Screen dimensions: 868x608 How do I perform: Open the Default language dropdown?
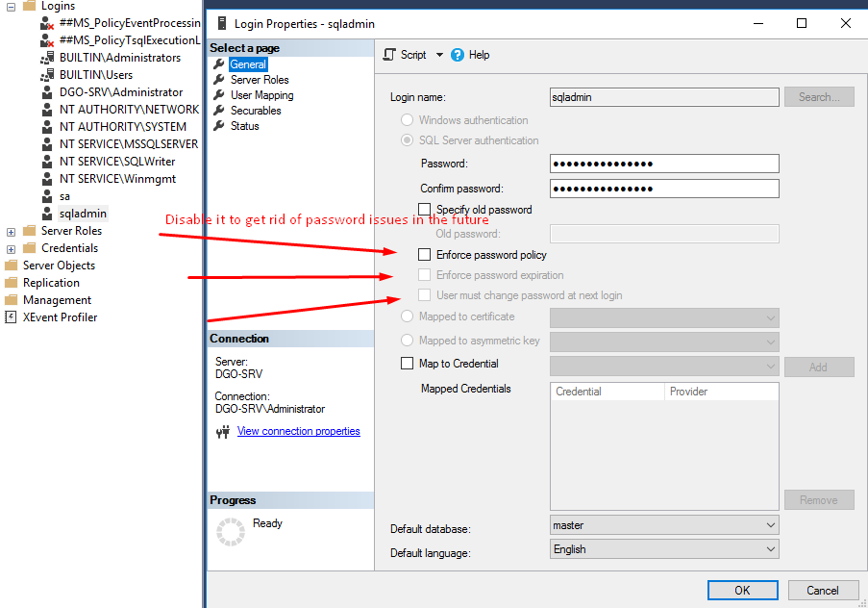(771, 548)
